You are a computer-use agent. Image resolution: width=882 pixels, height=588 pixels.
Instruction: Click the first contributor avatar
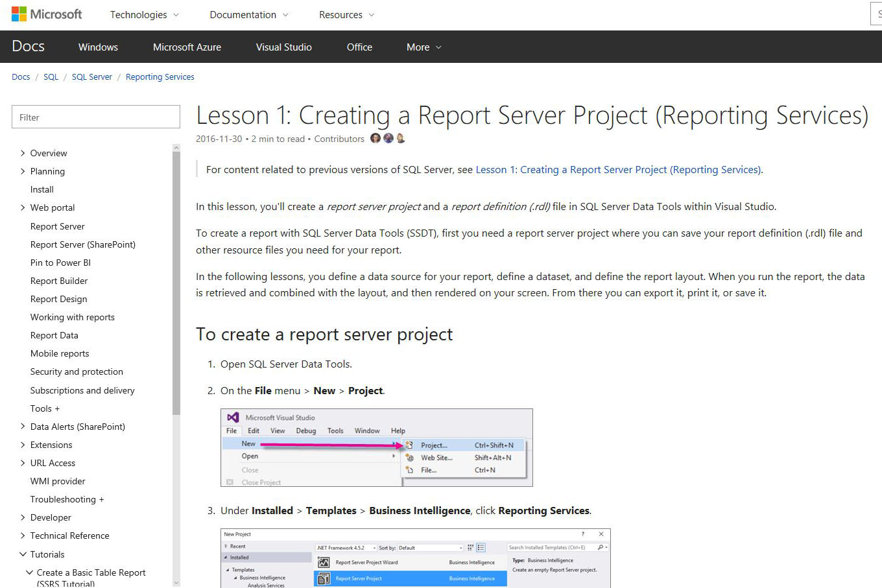click(375, 138)
